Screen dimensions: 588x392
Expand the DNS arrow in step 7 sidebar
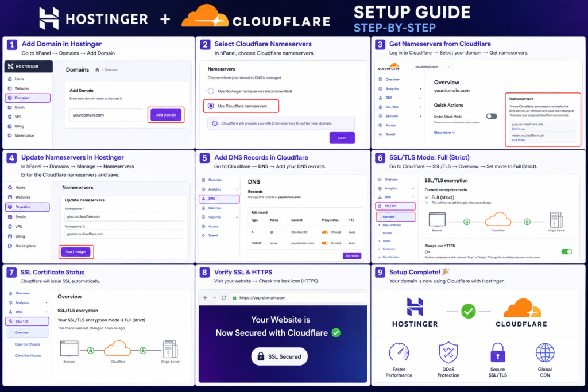[x=47, y=312]
